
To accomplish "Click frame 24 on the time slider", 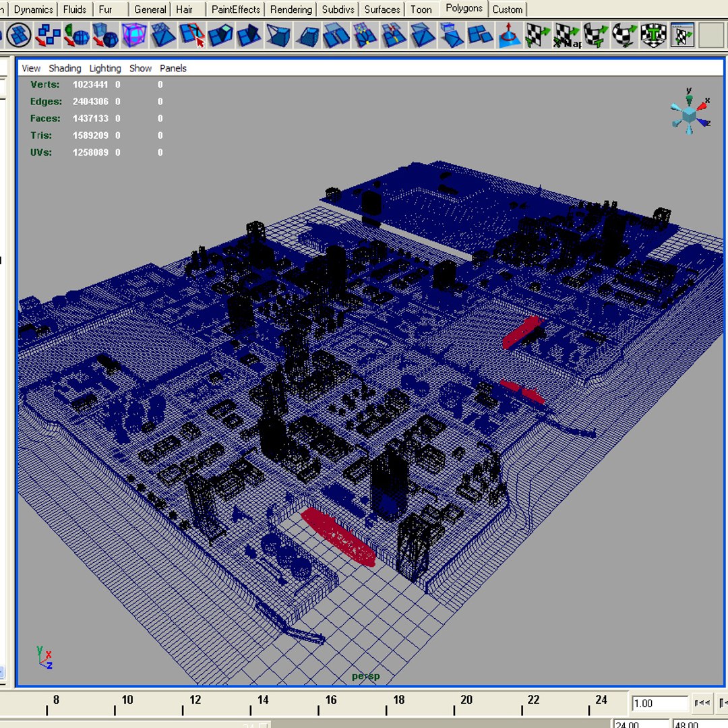I will [601, 700].
